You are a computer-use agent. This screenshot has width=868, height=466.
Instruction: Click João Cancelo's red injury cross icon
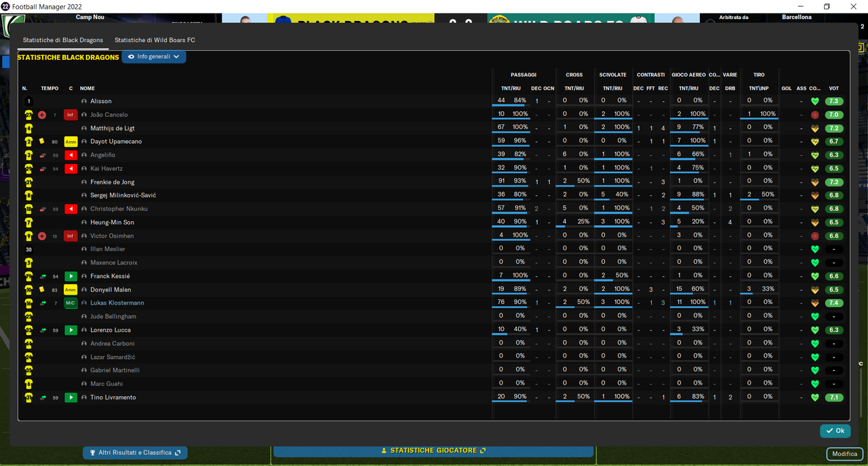click(42, 115)
